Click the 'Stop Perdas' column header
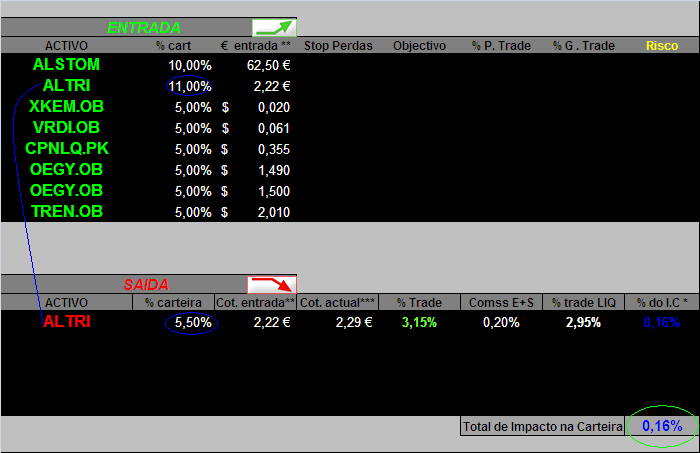 338,46
